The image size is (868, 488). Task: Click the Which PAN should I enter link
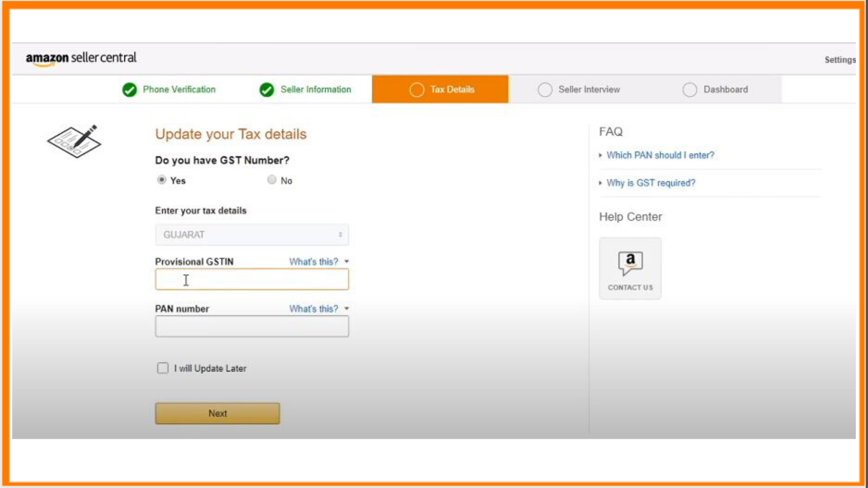pyautogui.click(x=660, y=155)
